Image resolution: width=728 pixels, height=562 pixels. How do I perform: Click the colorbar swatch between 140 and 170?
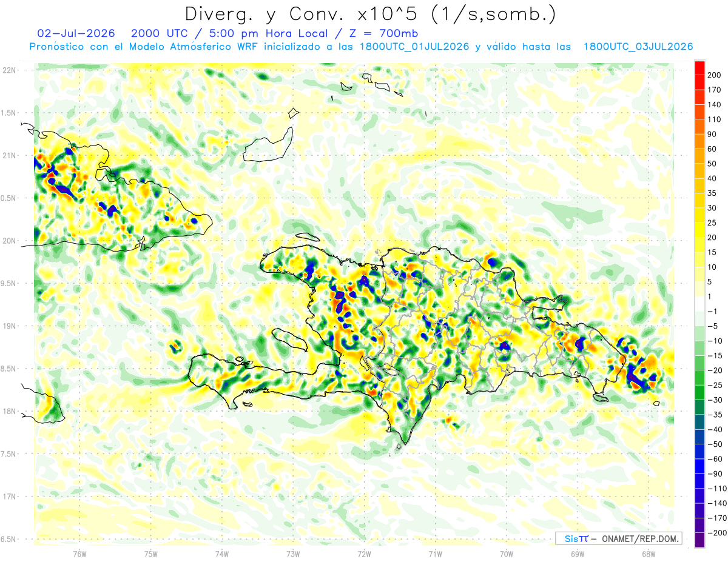(699, 98)
